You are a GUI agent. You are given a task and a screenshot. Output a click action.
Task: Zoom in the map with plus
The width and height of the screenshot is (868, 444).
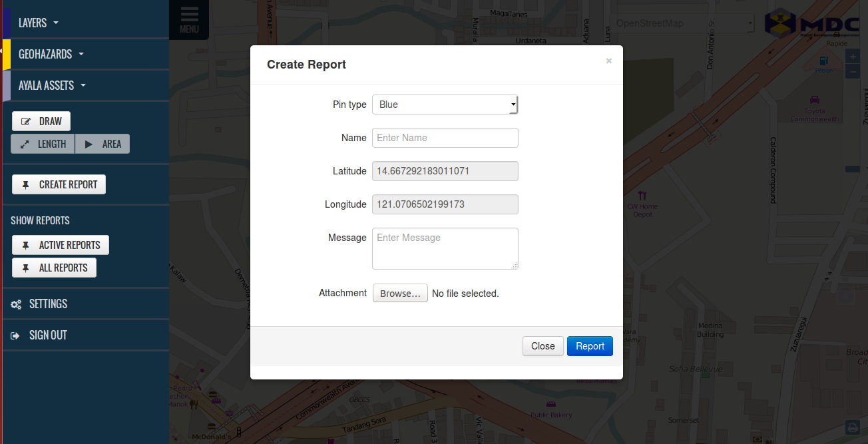(853, 57)
